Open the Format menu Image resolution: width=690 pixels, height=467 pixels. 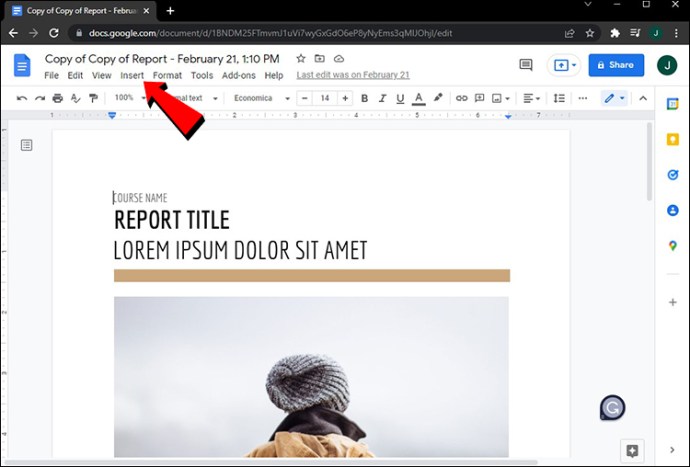tap(167, 75)
